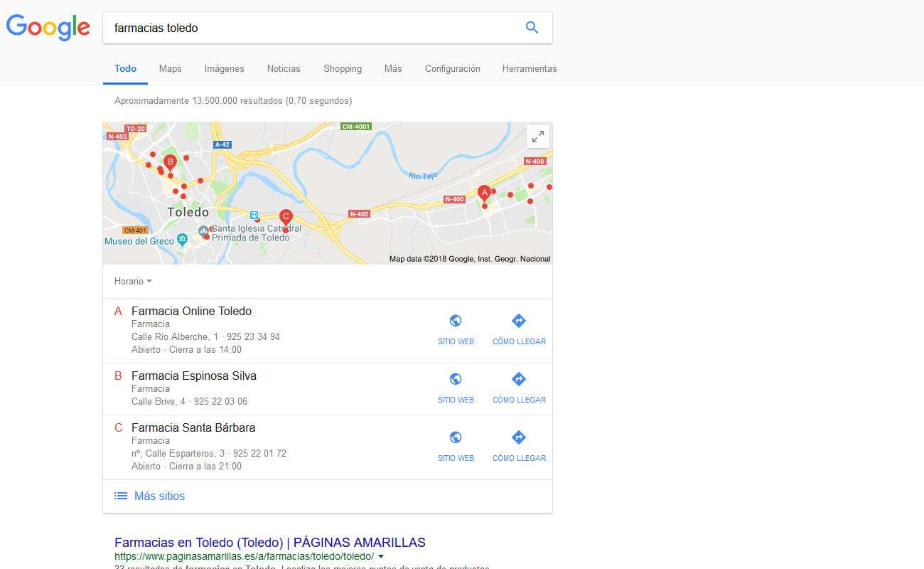Screen dimensions: 924x569
Task: Open Farmacia Online Toledo listing
Action: [x=191, y=311]
